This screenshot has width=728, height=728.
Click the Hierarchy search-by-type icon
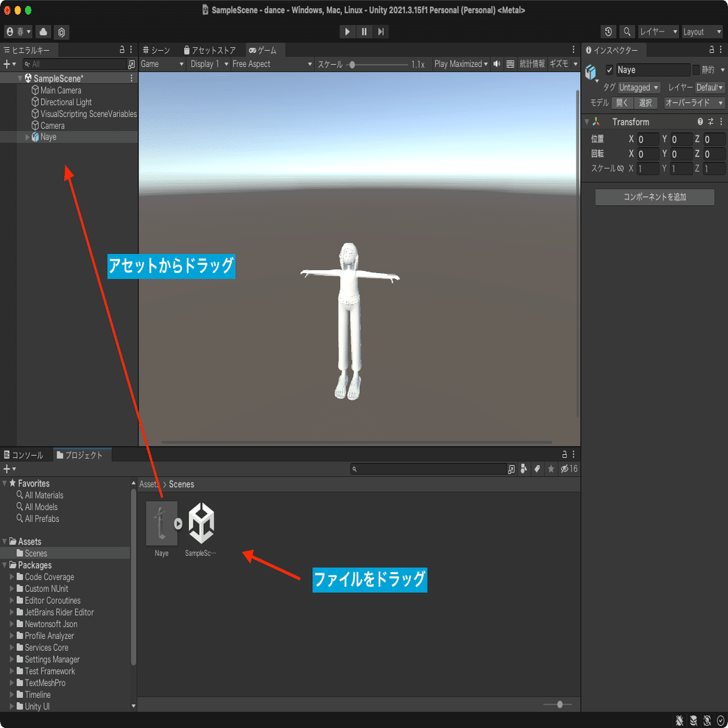pyautogui.click(x=131, y=65)
